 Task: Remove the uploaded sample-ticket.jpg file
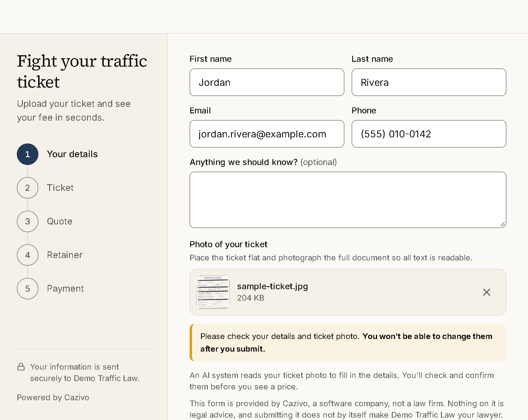coord(486,292)
